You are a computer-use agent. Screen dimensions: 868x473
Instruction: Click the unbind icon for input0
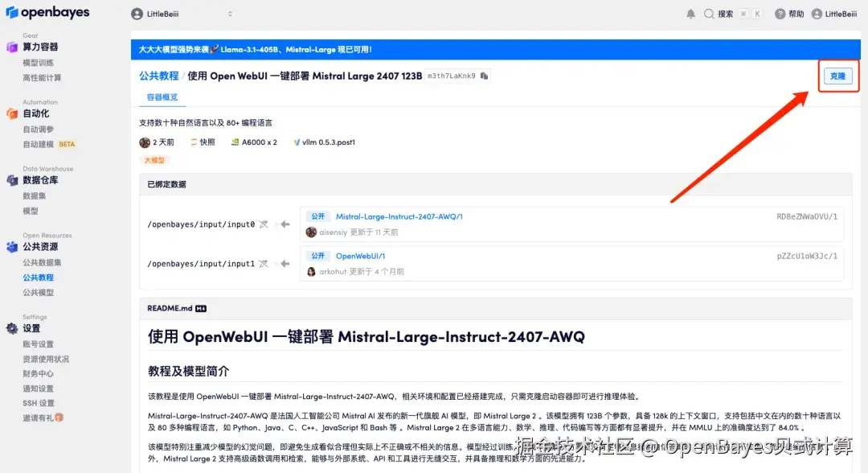(264, 224)
